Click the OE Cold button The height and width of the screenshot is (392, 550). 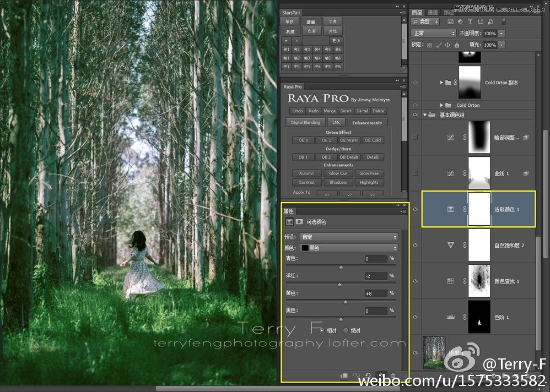(373, 140)
